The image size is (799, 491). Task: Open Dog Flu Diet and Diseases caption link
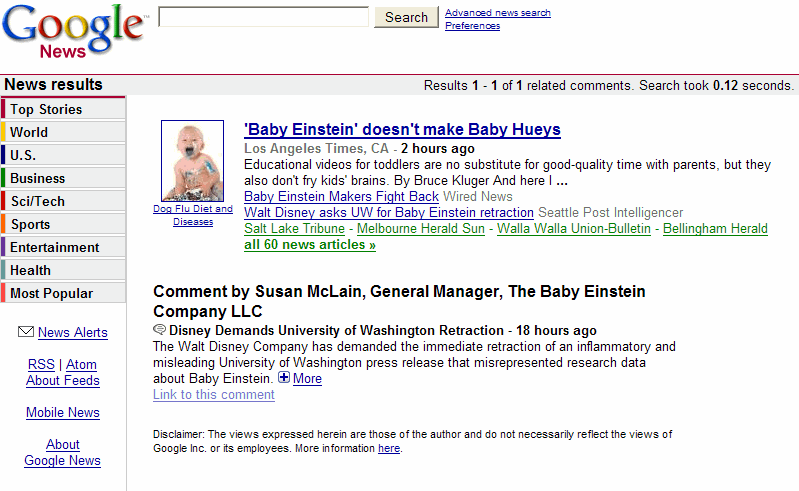click(x=193, y=215)
